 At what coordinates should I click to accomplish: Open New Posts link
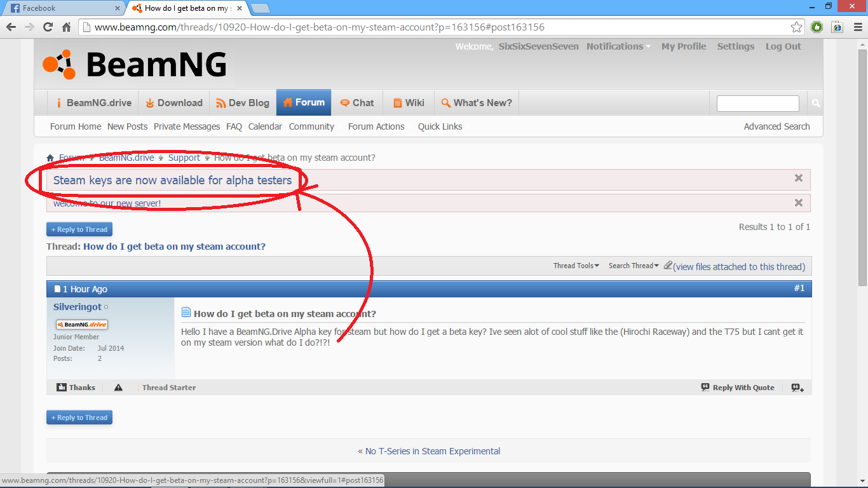127,126
